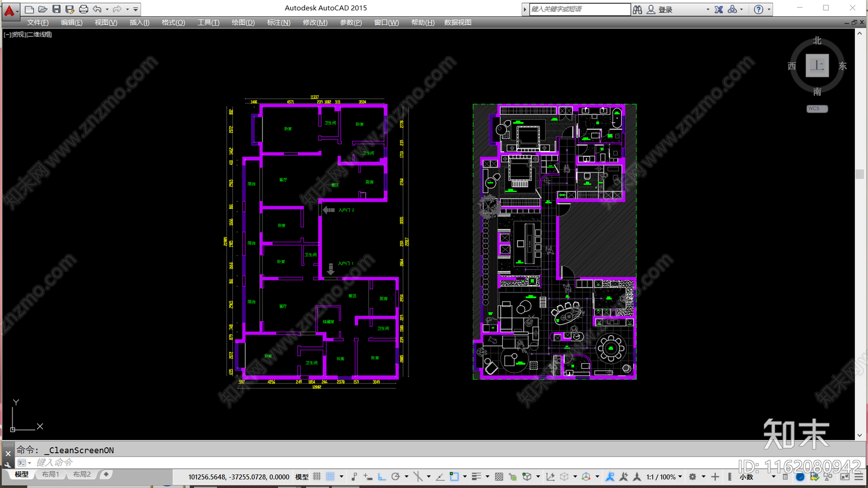Expand the Help dropdown arrow
The width and height of the screenshot is (868, 488).
pyautogui.click(x=769, y=9)
